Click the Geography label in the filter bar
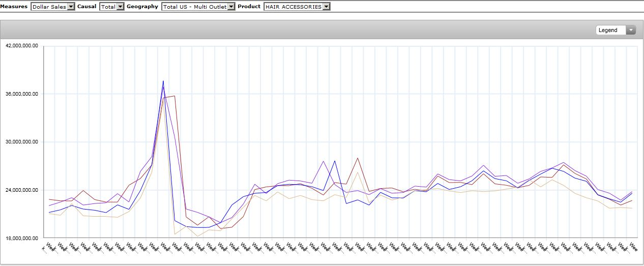The height and width of the screenshot is (266, 644). tap(142, 7)
